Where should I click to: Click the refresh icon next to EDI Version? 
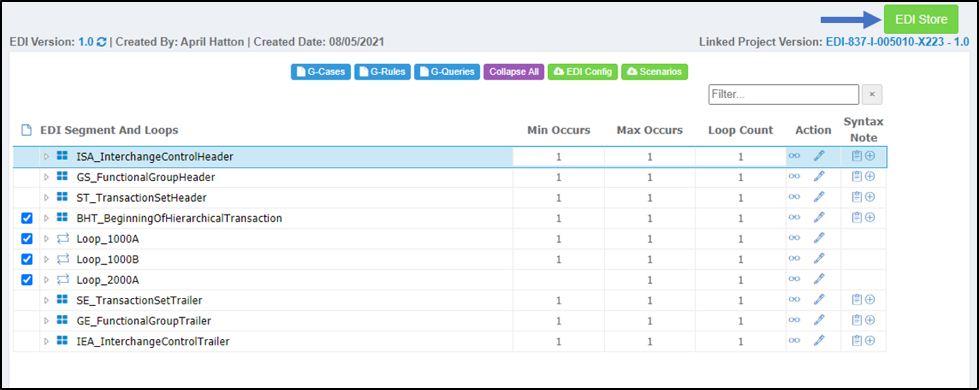coord(102,42)
